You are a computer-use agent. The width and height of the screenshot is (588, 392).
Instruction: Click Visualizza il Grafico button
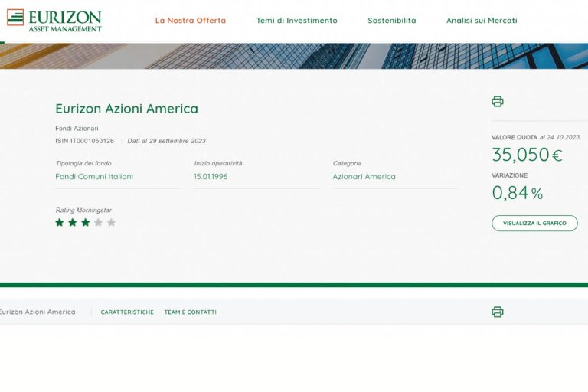tap(534, 224)
